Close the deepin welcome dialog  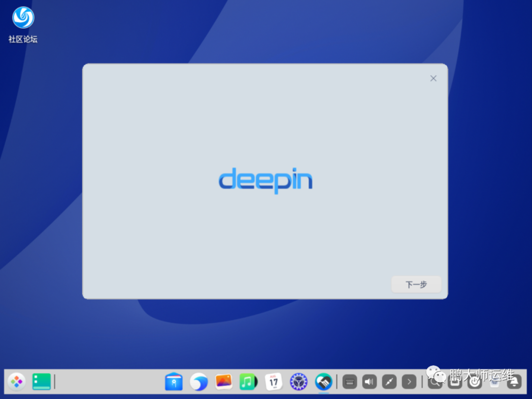click(433, 78)
